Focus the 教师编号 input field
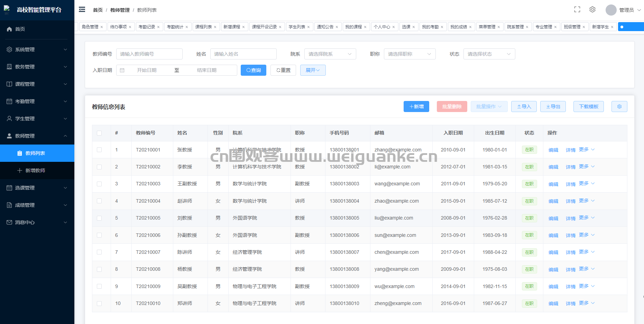This screenshot has width=644, height=324. click(149, 54)
